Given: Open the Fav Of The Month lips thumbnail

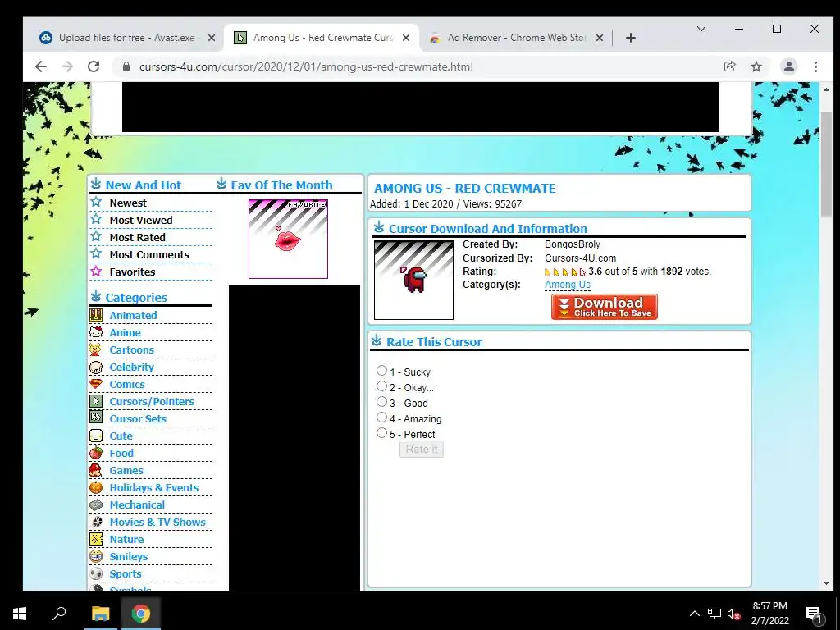Looking at the screenshot, I should click(288, 239).
